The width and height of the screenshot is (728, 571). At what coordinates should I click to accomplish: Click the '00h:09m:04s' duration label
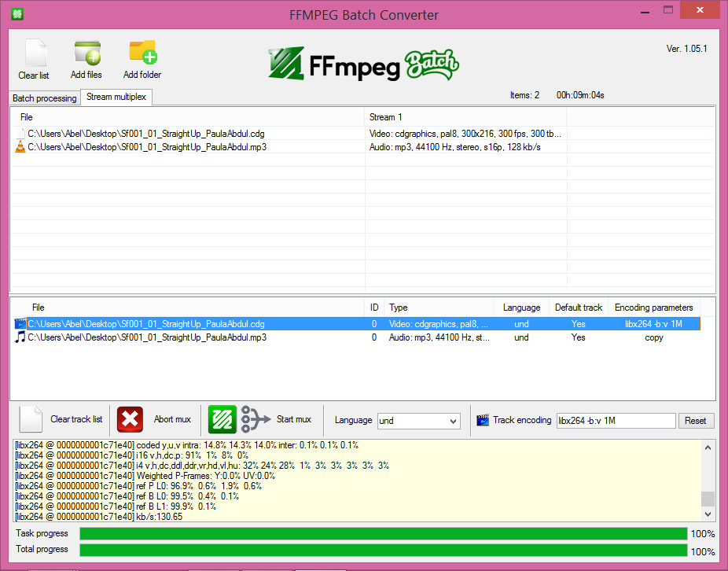tap(580, 95)
